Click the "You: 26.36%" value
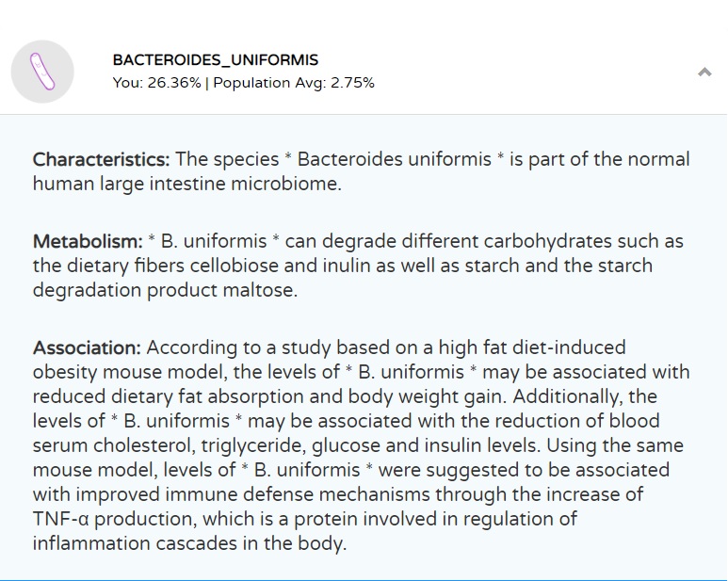The width and height of the screenshot is (728, 581). tap(156, 83)
